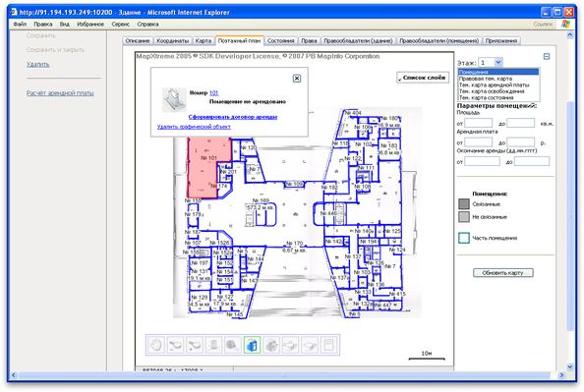The image size is (584, 392).
Task: Click the Площадь 'от' input field
Action: tap(478, 123)
